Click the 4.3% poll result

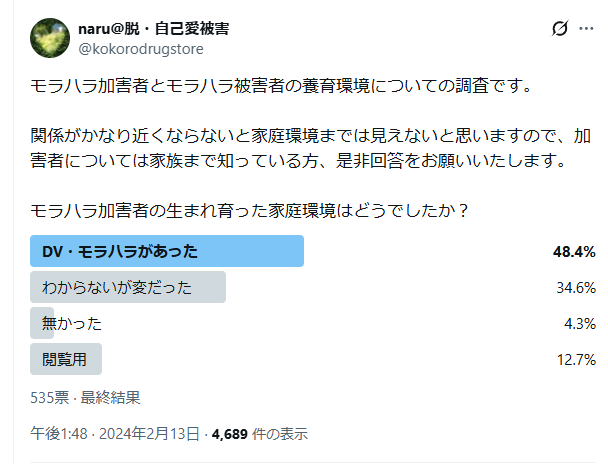(580, 323)
